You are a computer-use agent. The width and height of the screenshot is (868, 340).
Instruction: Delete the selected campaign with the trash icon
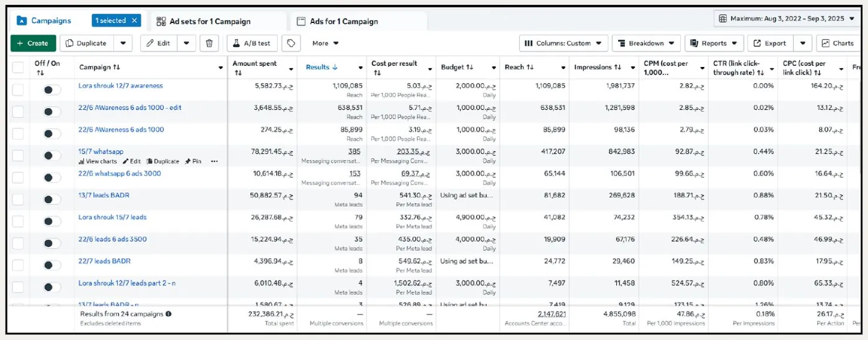click(x=210, y=43)
